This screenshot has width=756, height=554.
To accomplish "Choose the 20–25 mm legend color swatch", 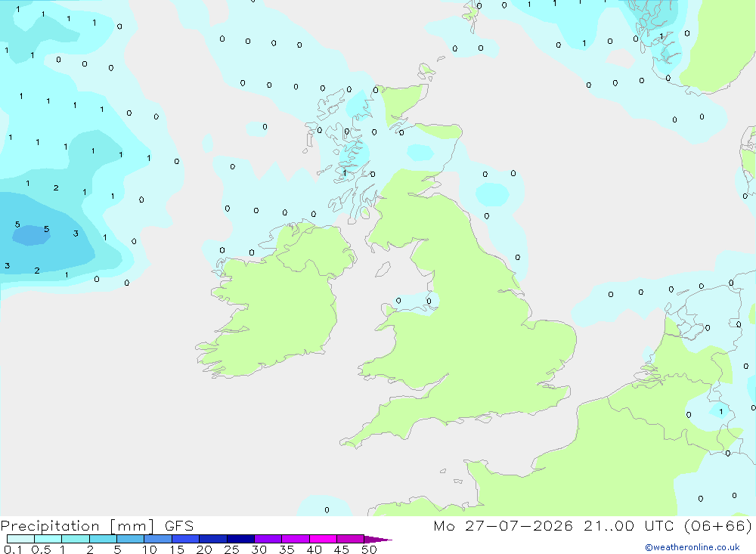I will tap(212, 539).
